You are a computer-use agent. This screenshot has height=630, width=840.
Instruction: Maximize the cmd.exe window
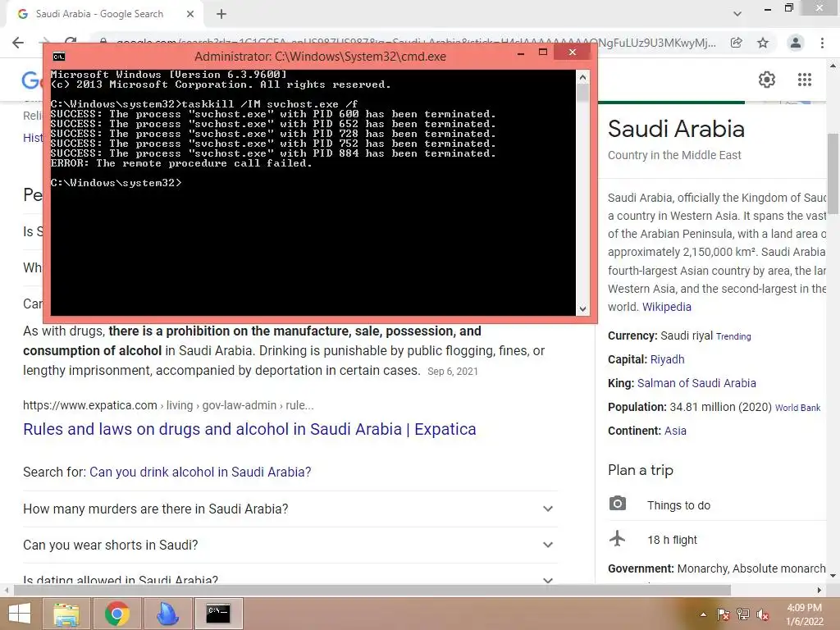pos(543,52)
